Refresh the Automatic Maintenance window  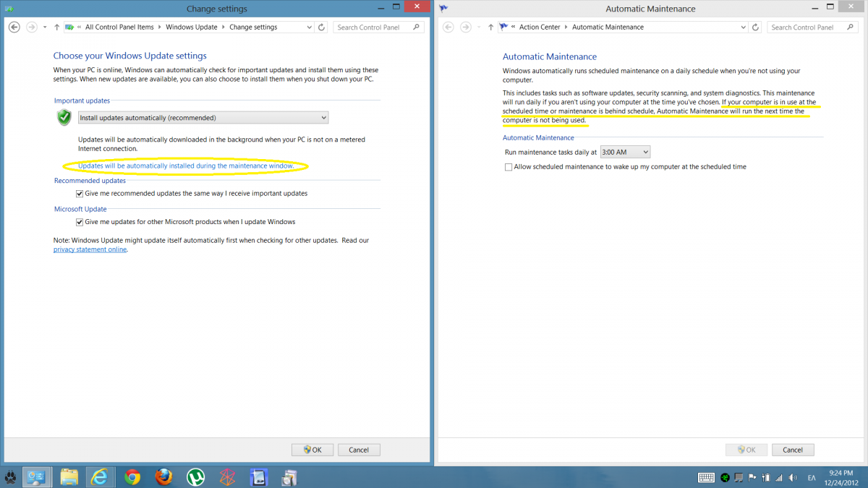tap(756, 27)
